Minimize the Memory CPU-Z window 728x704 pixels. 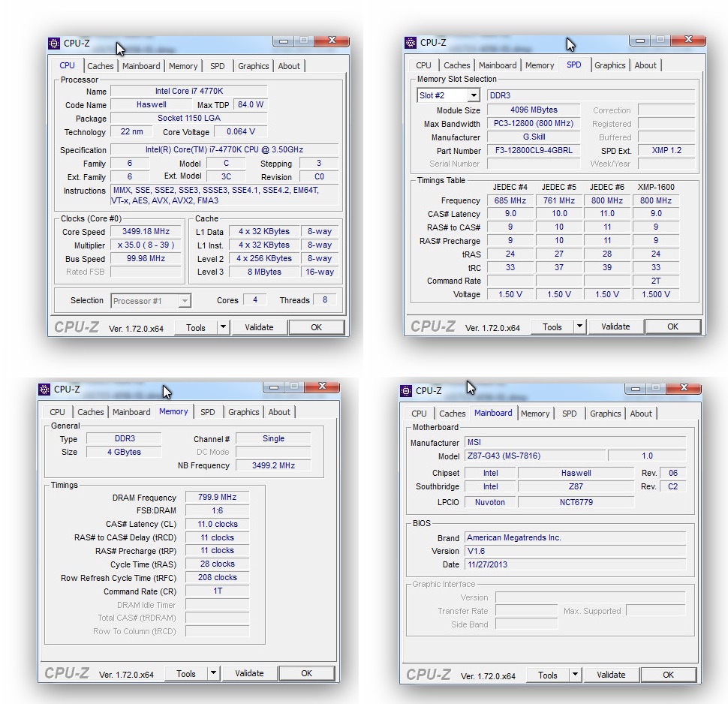click(x=274, y=387)
